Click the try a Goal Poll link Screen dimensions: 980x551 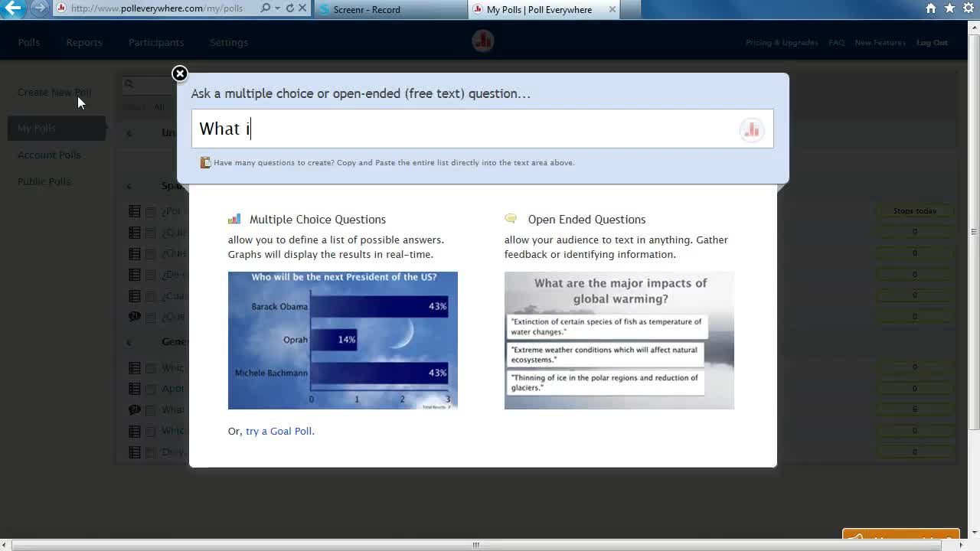coord(280,431)
